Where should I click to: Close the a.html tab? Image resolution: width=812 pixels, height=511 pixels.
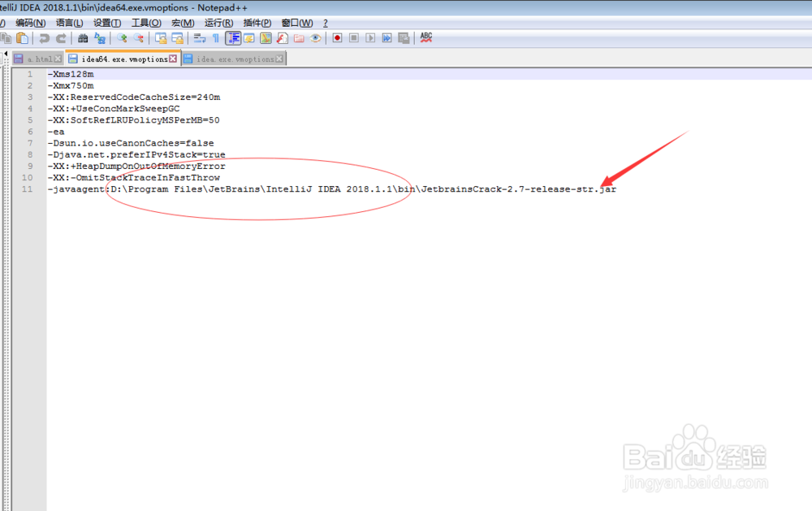[x=58, y=59]
